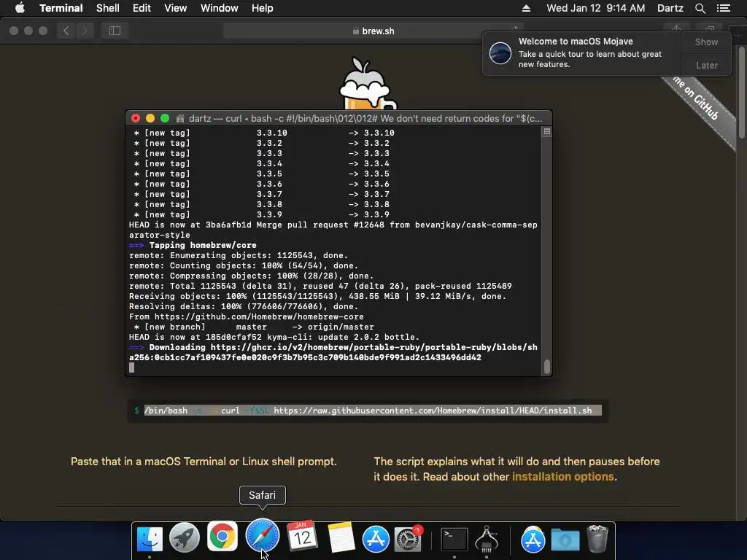Open the blue Downloads folder in dock

click(x=565, y=540)
